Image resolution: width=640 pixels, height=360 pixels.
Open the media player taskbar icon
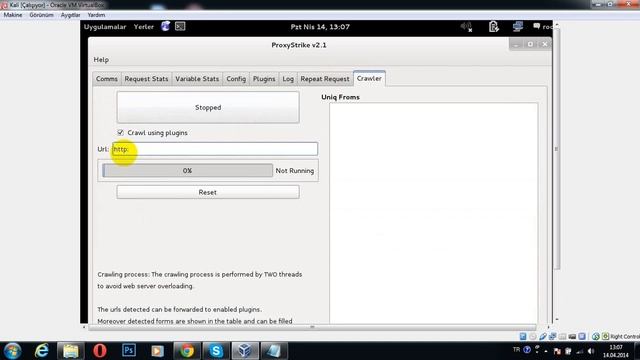[158, 351]
